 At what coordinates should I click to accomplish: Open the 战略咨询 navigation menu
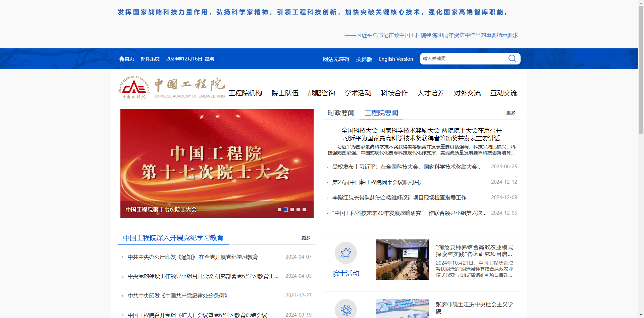321,93
